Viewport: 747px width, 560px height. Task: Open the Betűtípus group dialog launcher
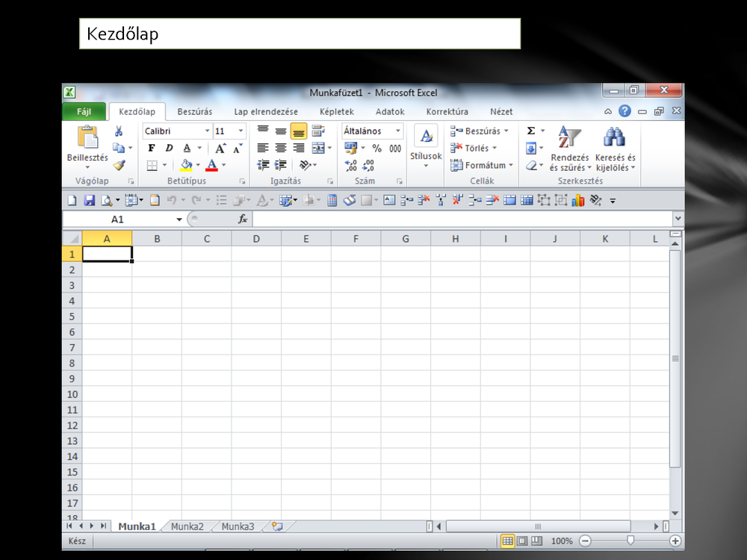click(x=242, y=181)
